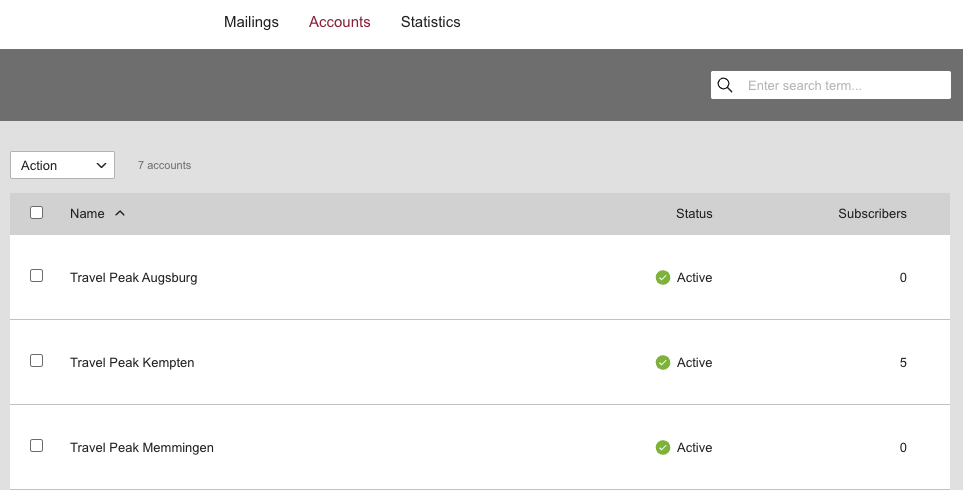
Task: Click green Active status icon for Augsburg
Action: [662, 278]
